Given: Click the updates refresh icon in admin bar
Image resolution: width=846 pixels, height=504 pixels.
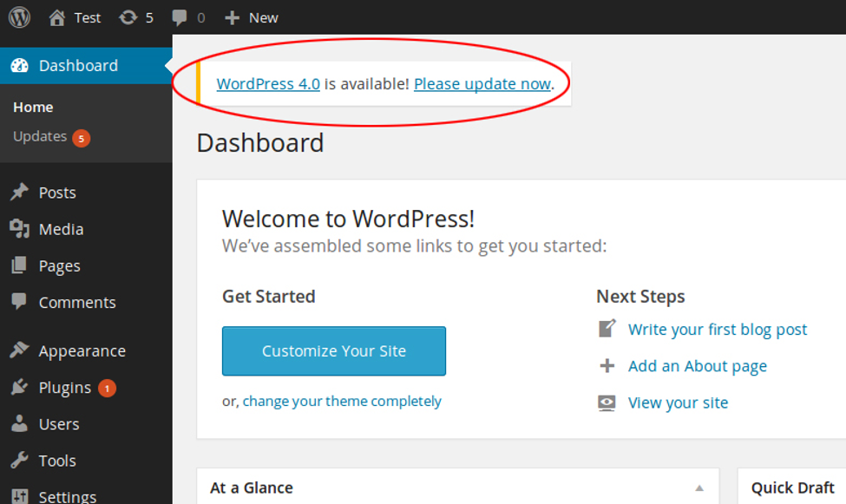Looking at the screenshot, I should point(128,18).
